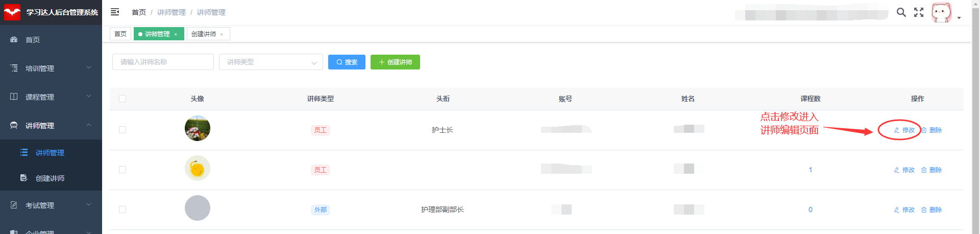Close the 创建讲师 tab

(x=222, y=34)
